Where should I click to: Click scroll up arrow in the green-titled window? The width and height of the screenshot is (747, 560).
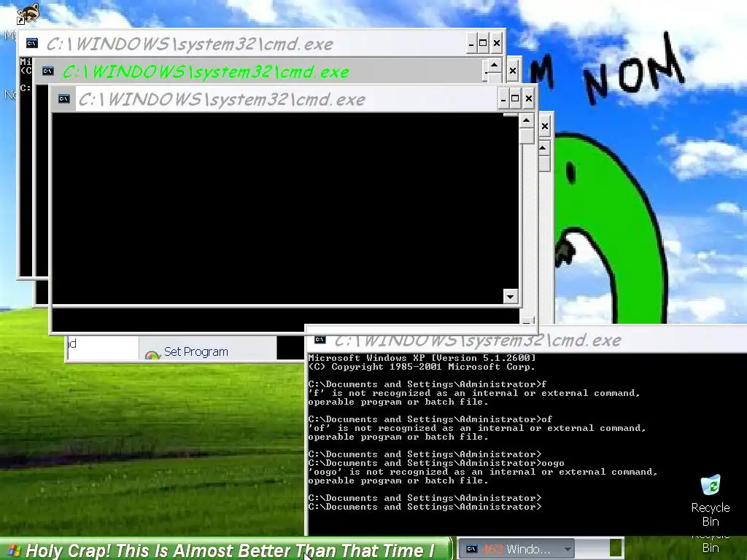point(494,65)
